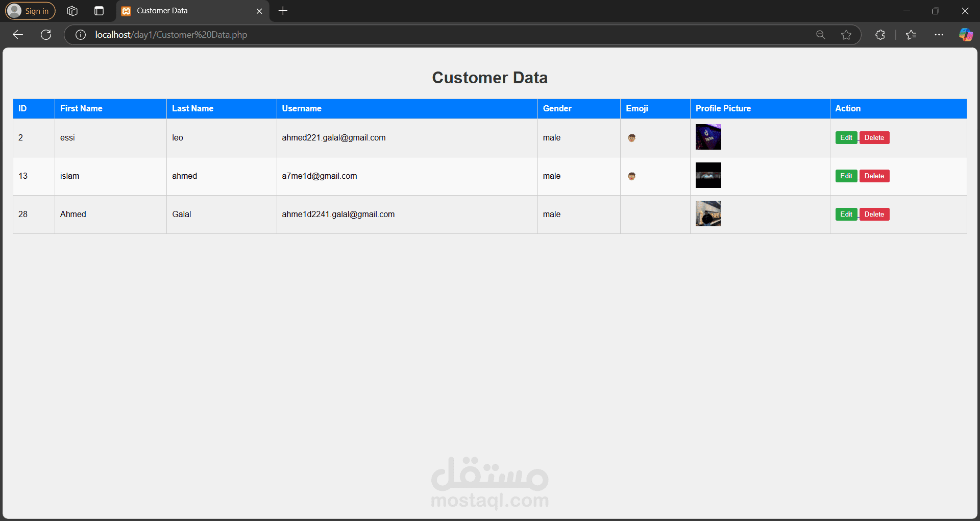This screenshot has height=521, width=980.
Task: Open the favorites list icon
Action: pos(911,35)
